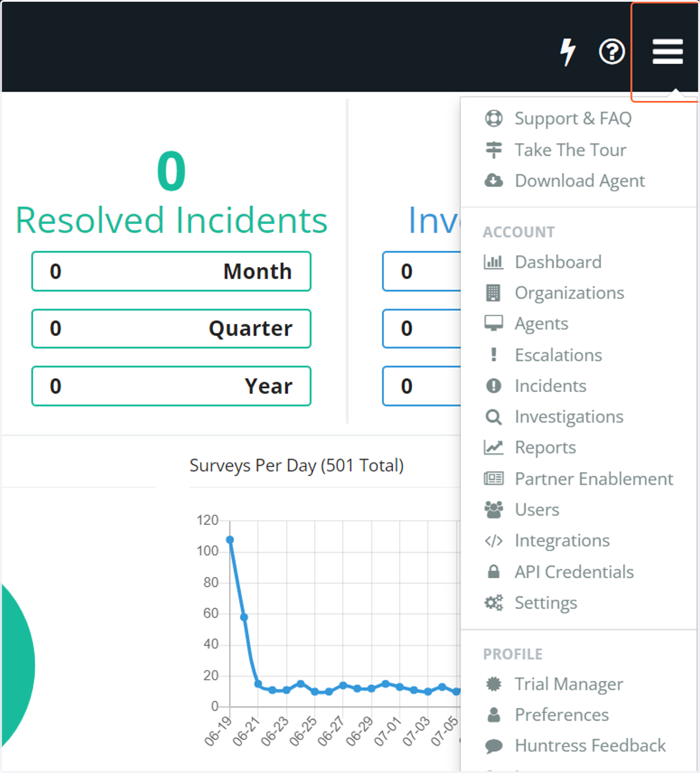The image size is (700, 773).
Task: Click the line chart Reports icon
Action: pyautogui.click(x=494, y=447)
